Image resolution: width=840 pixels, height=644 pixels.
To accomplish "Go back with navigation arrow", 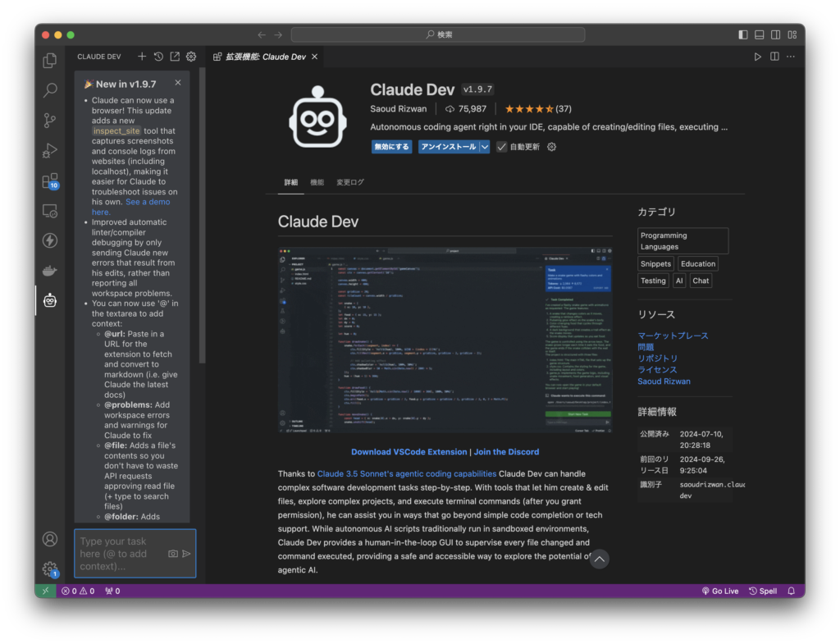I will pyautogui.click(x=262, y=34).
